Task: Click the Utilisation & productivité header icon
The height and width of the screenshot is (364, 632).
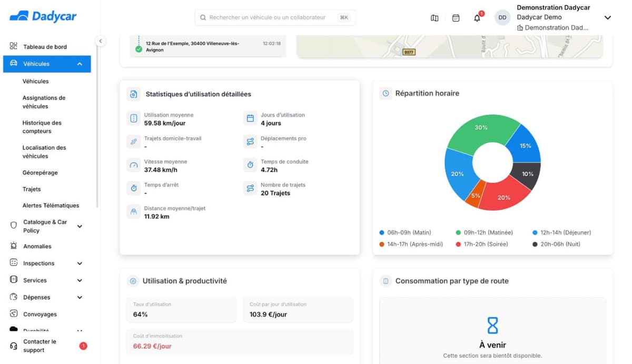Action: tap(133, 281)
